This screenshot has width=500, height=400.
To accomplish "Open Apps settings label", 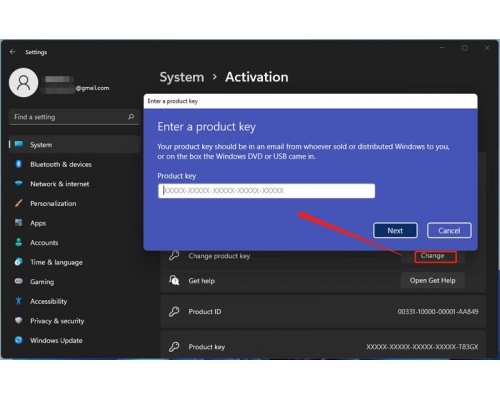I will [38, 223].
